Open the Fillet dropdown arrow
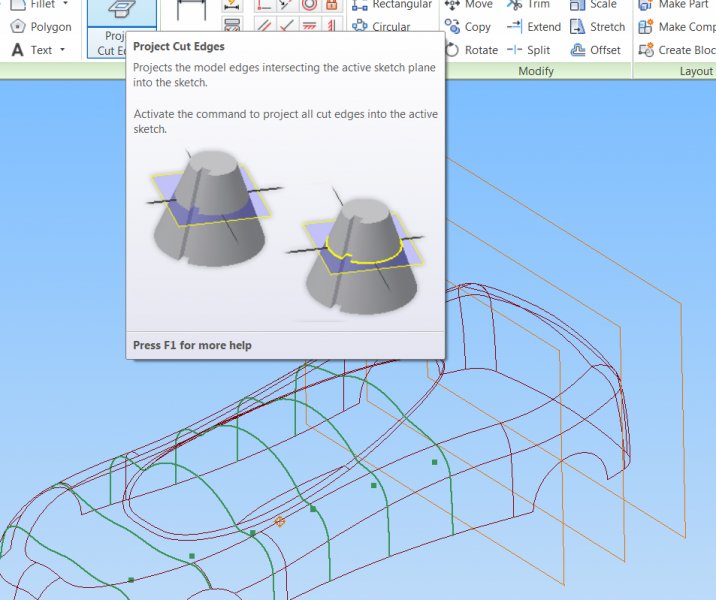This screenshot has height=600, width=716. pos(66,5)
